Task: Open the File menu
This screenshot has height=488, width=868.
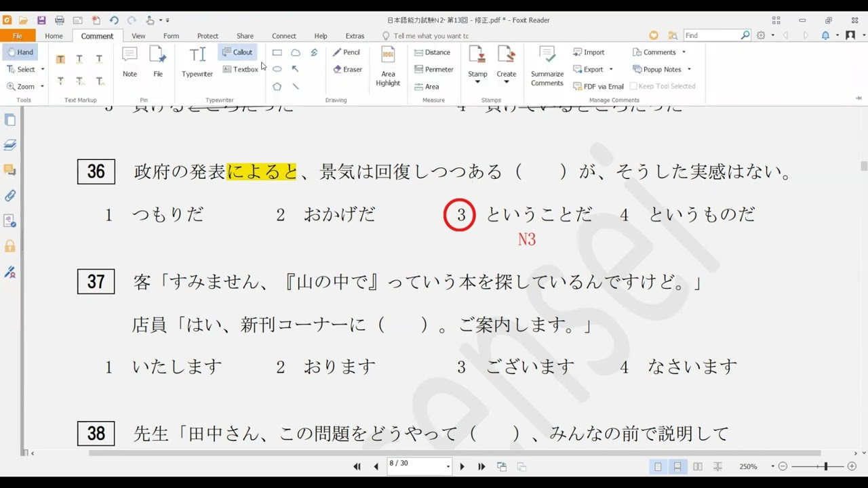Action: (x=18, y=36)
